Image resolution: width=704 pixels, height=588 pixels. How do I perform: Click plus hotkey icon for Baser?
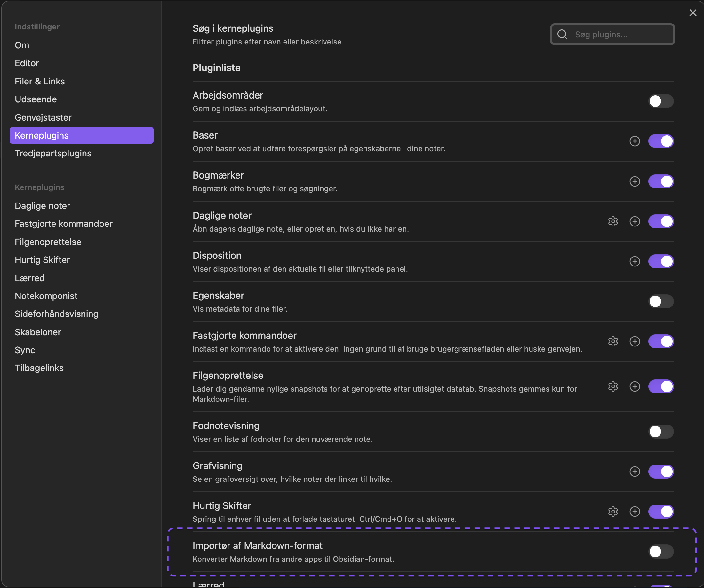pyautogui.click(x=635, y=141)
